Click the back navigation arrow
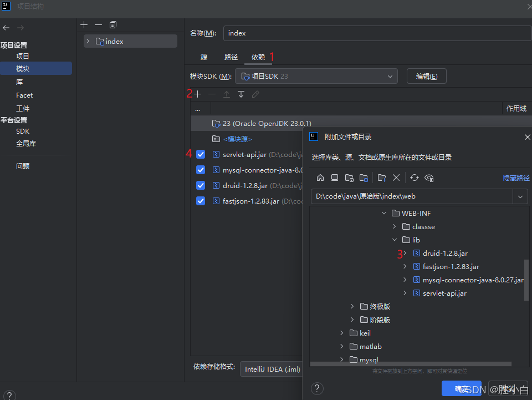 click(6, 28)
